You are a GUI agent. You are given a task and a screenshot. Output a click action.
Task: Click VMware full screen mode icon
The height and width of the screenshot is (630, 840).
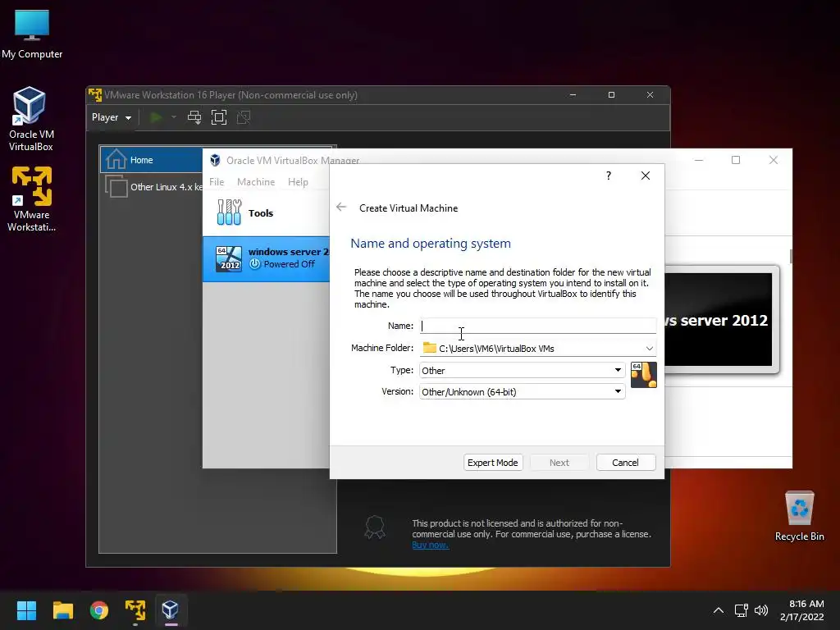point(219,117)
